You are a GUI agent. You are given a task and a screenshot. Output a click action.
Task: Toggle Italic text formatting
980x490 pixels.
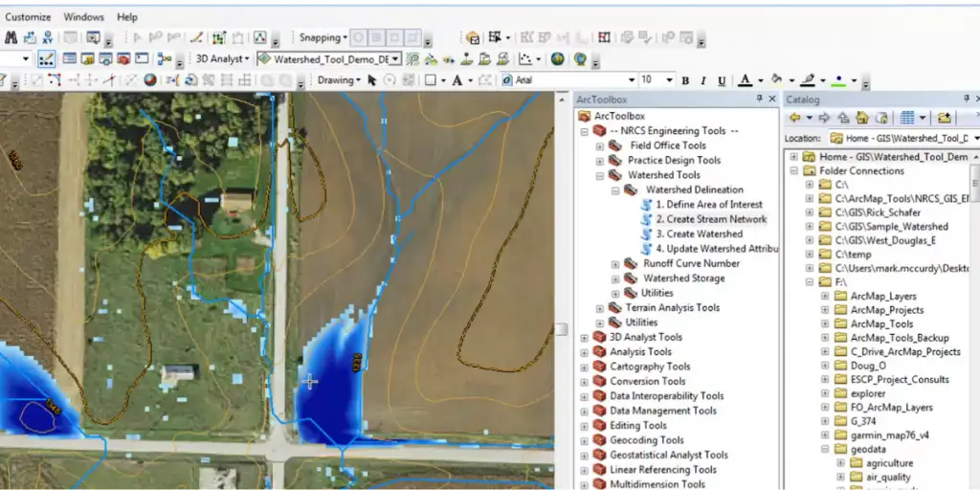(x=702, y=80)
